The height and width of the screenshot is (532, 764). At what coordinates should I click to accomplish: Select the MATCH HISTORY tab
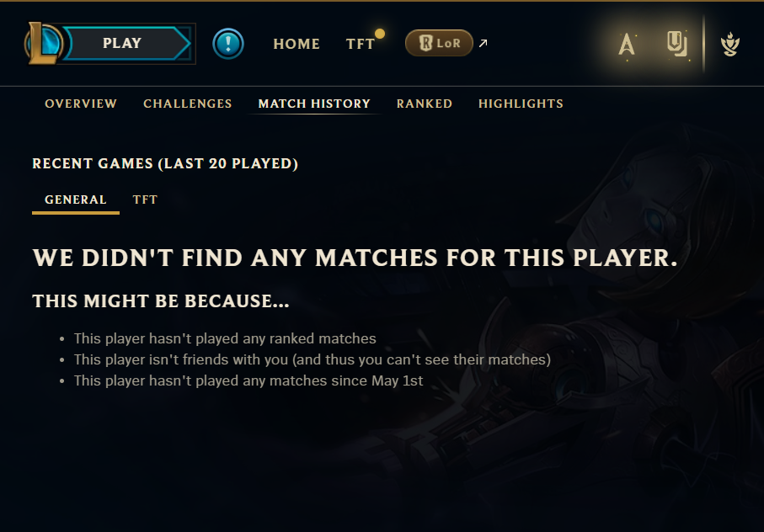coord(314,104)
